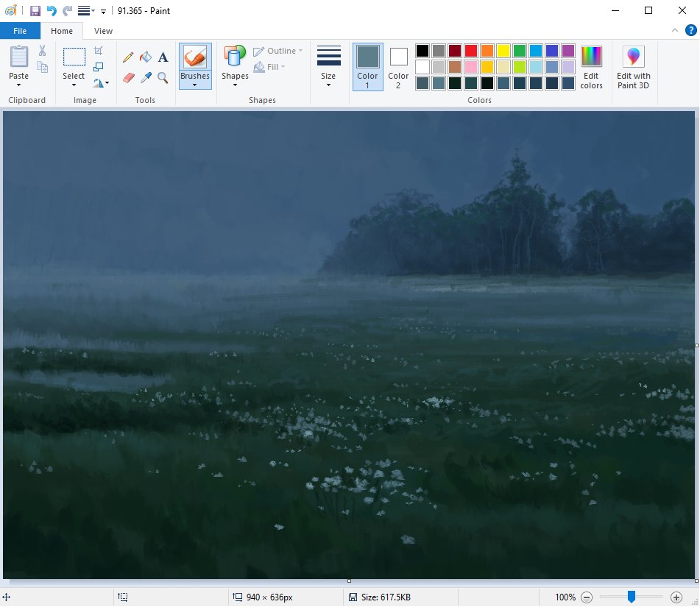Click the zoom in plus button
This screenshot has width=700, height=607.
[x=676, y=597]
